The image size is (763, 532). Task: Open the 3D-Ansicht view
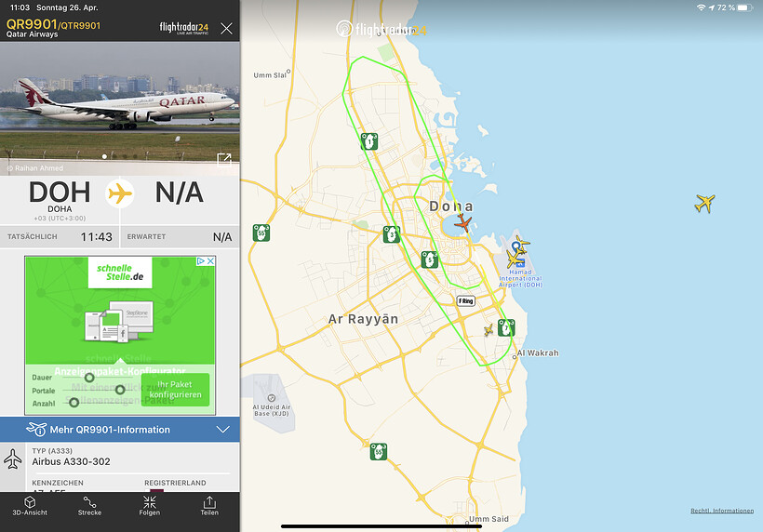point(30,506)
